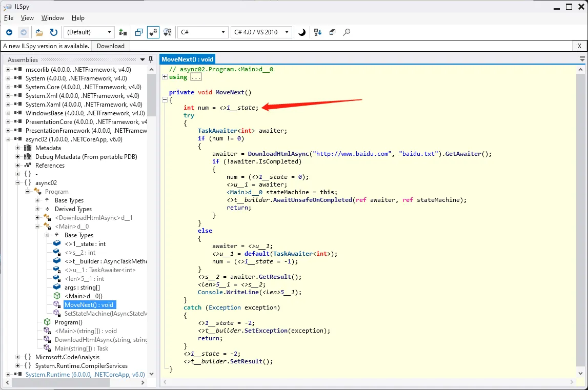588x390 pixels.
Task: Expand the mscorlib assembly node
Action: coord(8,69)
